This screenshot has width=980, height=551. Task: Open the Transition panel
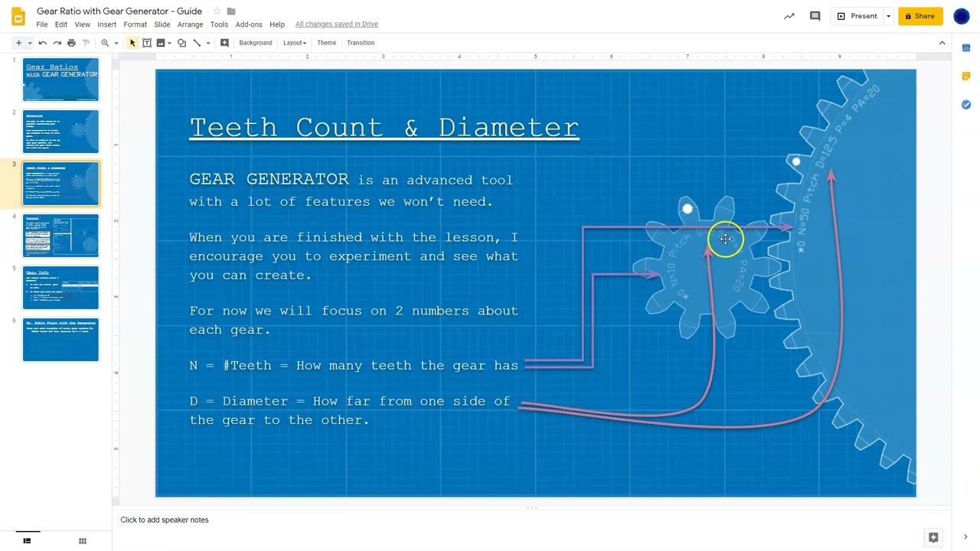click(x=361, y=43)
